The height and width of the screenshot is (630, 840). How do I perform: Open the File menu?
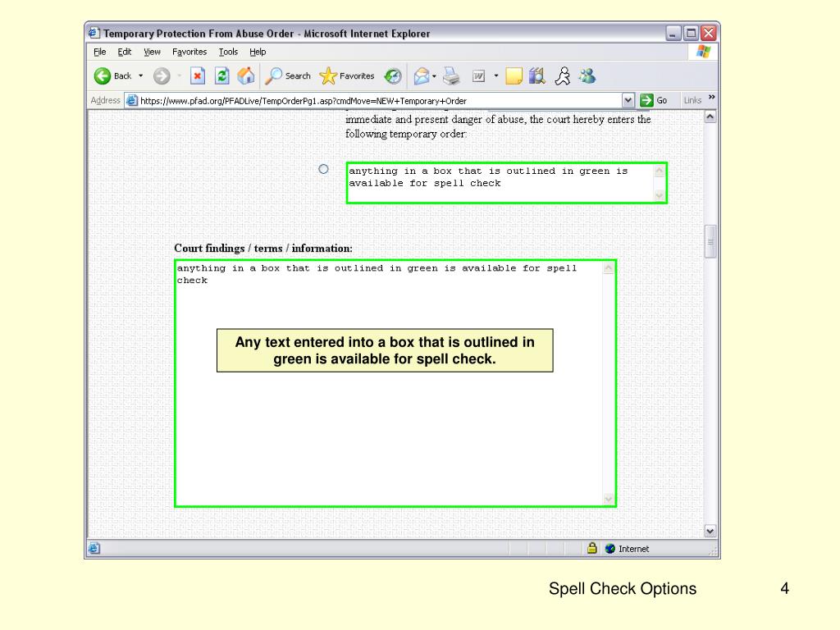tap(100, 52)
